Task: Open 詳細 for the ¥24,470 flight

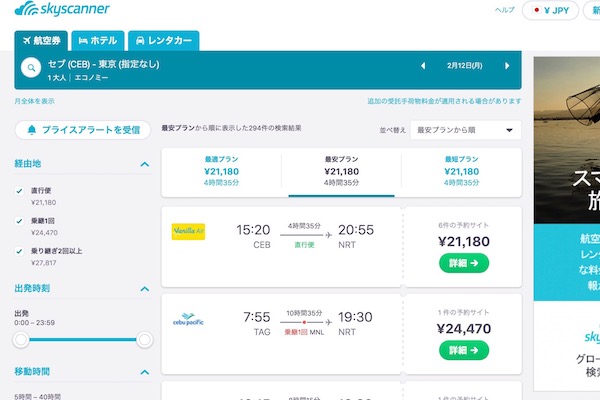Action: 464,350
